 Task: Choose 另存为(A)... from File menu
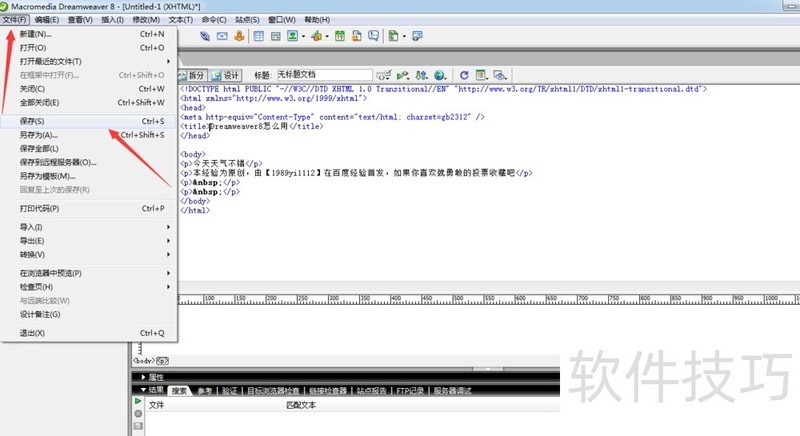pyautogui.click(x=89, y=135)
